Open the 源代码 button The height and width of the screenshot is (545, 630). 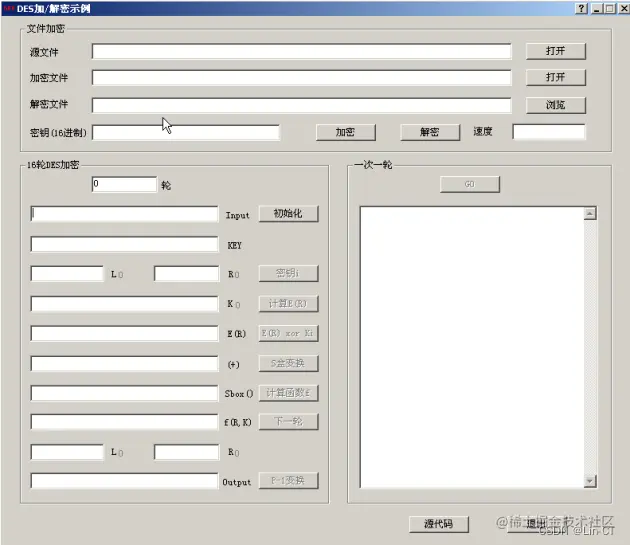click(439, 524)
